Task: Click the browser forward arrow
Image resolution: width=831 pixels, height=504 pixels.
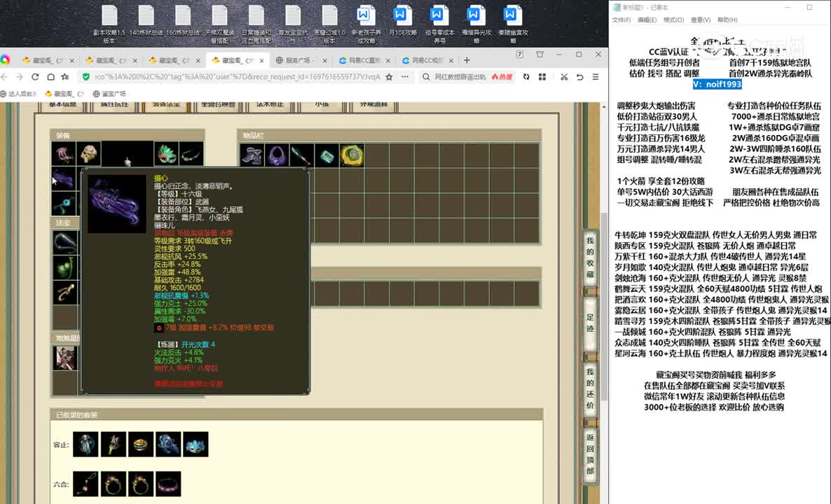Action: [x=19, y=77]
